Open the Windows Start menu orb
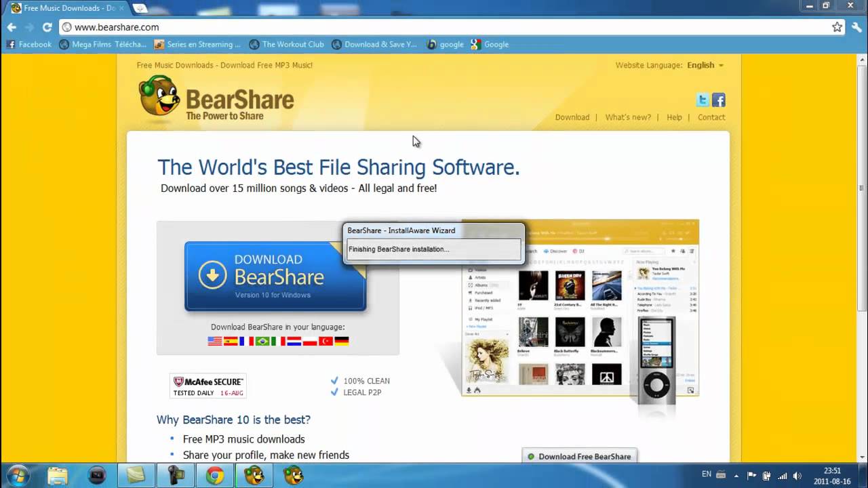 click(18, 475)
